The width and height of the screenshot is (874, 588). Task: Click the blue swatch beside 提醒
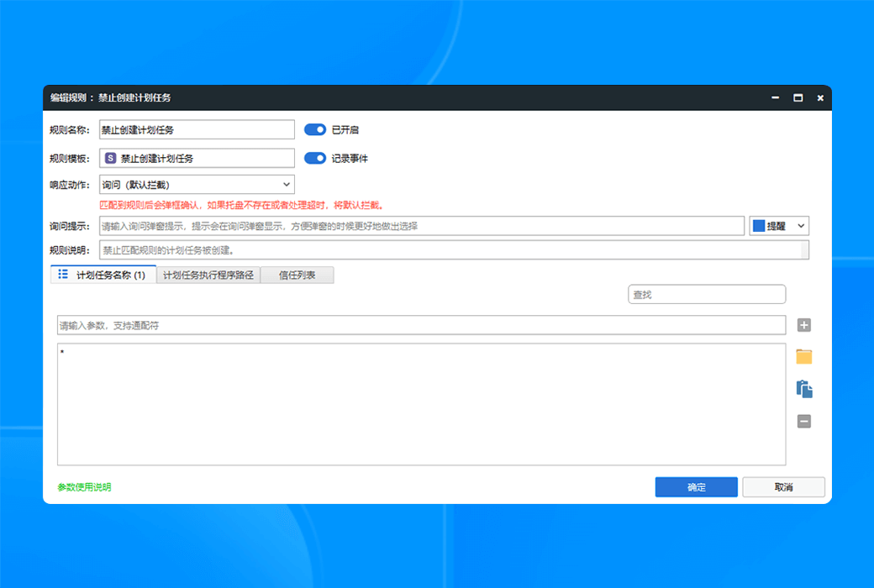point(759,226)
